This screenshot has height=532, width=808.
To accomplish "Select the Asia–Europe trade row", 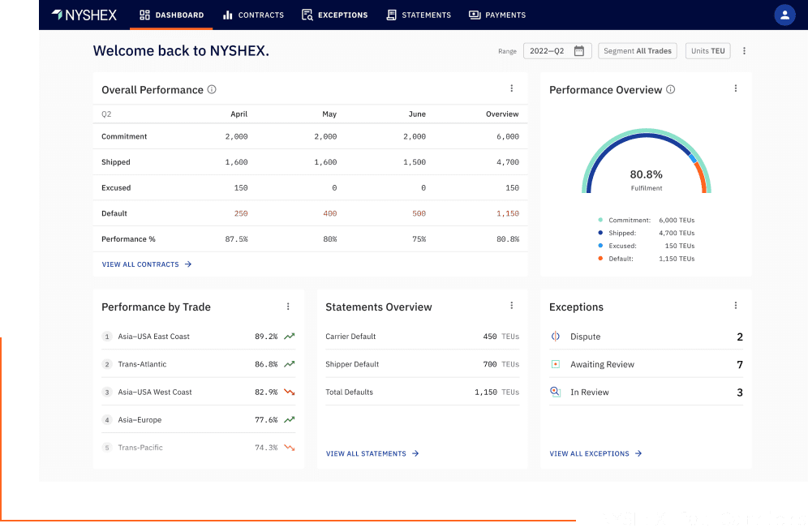I will pyautogui.click(x=199, y=420).
